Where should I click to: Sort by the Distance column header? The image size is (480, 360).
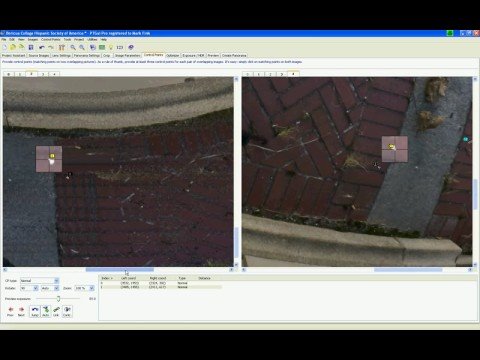point(204,278)
